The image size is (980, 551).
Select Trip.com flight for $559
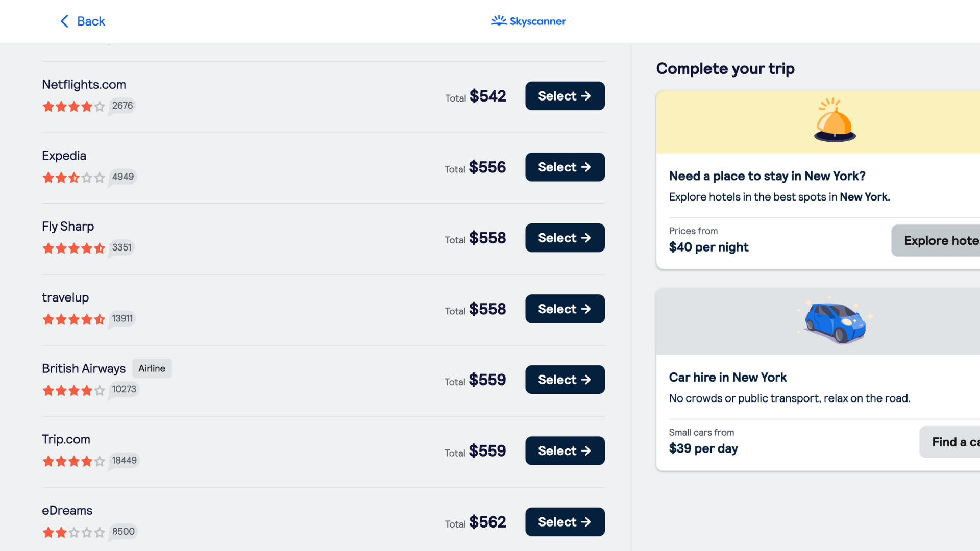(565, 450)
